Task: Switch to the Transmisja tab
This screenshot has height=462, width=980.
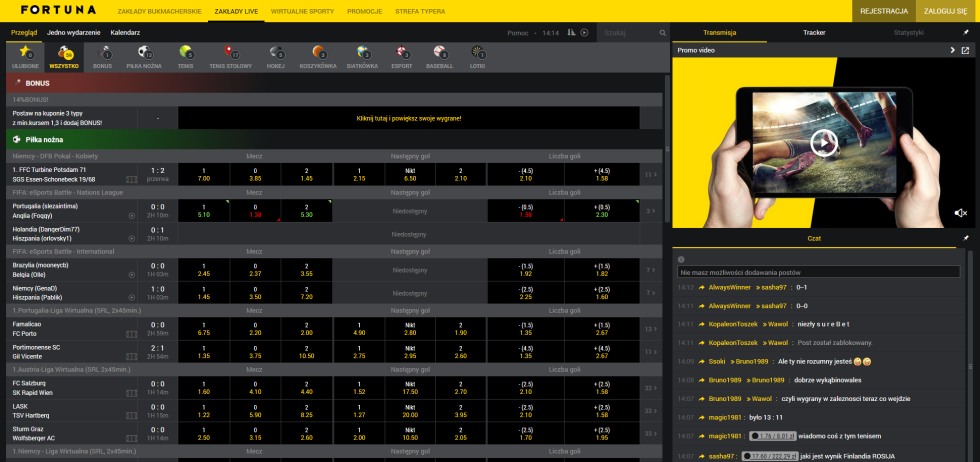Action: click(719, 33)
